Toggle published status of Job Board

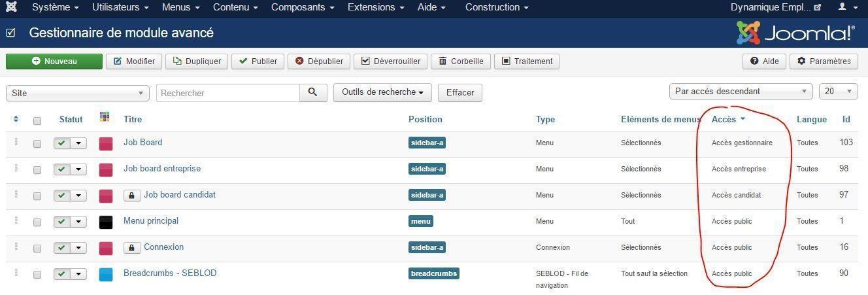pos(62,143)
